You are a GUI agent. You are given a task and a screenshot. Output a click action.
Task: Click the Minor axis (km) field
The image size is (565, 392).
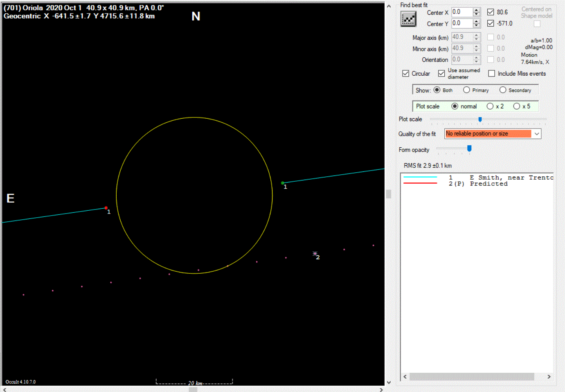462,48
